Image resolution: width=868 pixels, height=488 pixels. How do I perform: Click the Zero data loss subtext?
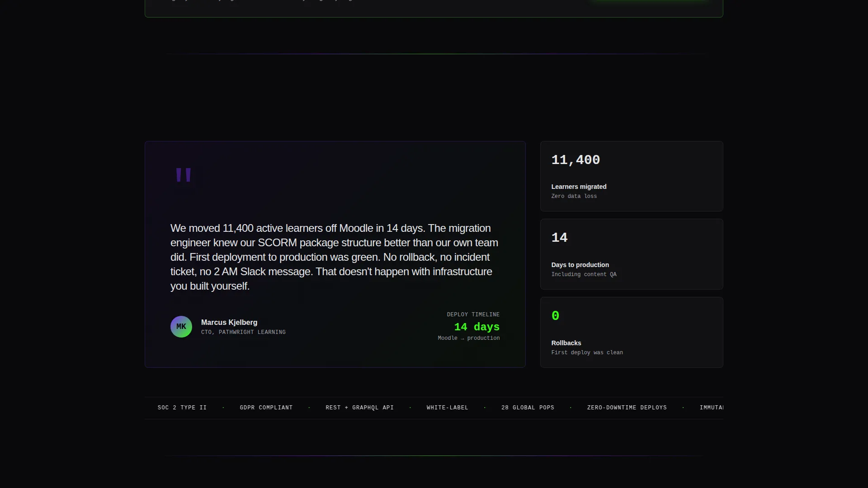coord(574,196)
